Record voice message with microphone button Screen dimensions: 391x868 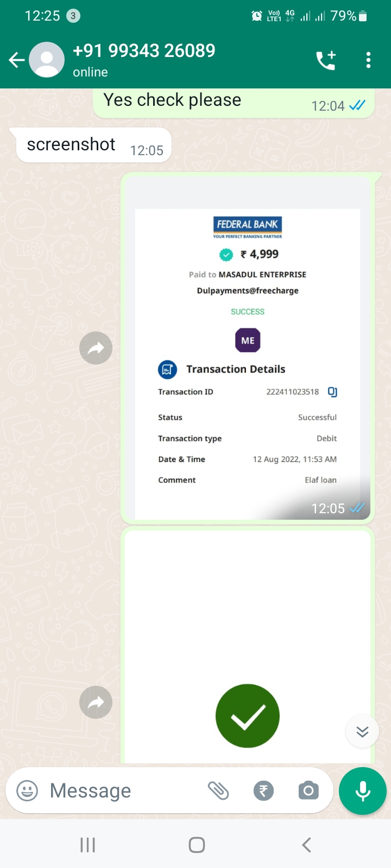click(x=363, y=790)
